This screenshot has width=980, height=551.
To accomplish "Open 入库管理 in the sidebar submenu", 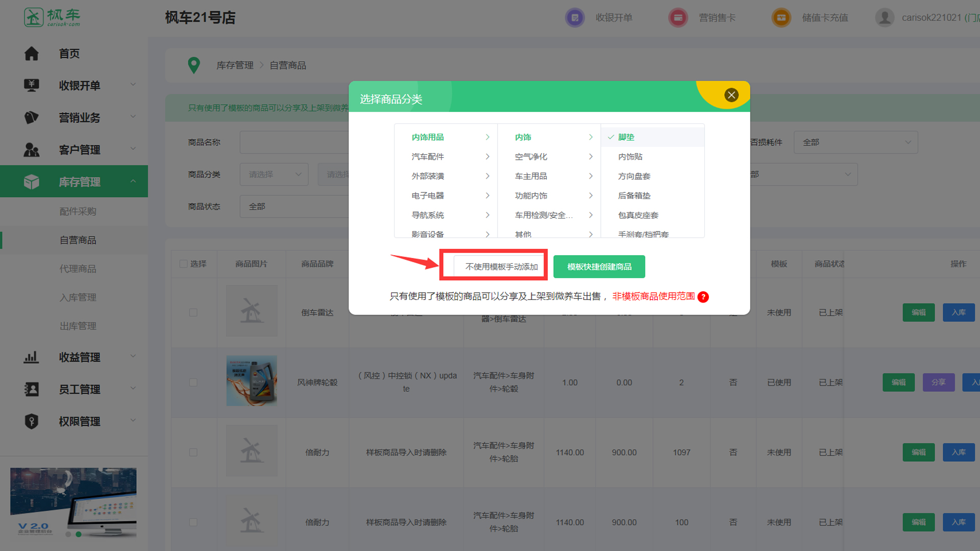I will pos(78,297).
